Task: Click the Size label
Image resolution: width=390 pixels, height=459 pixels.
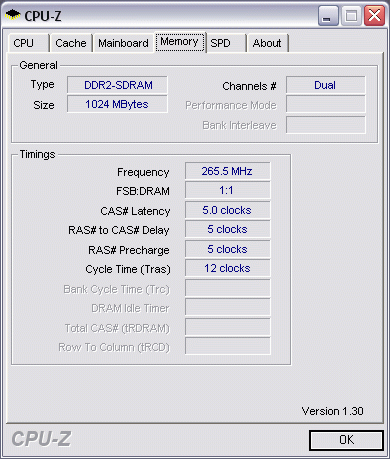Action: (x=44, y=105)
